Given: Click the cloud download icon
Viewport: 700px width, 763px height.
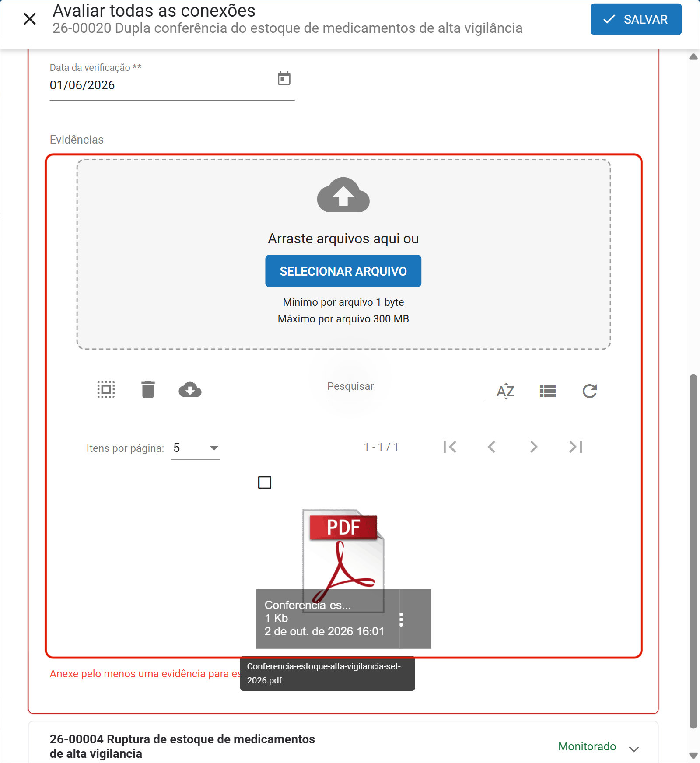Looking at the screenshot, I should point(190,390).
